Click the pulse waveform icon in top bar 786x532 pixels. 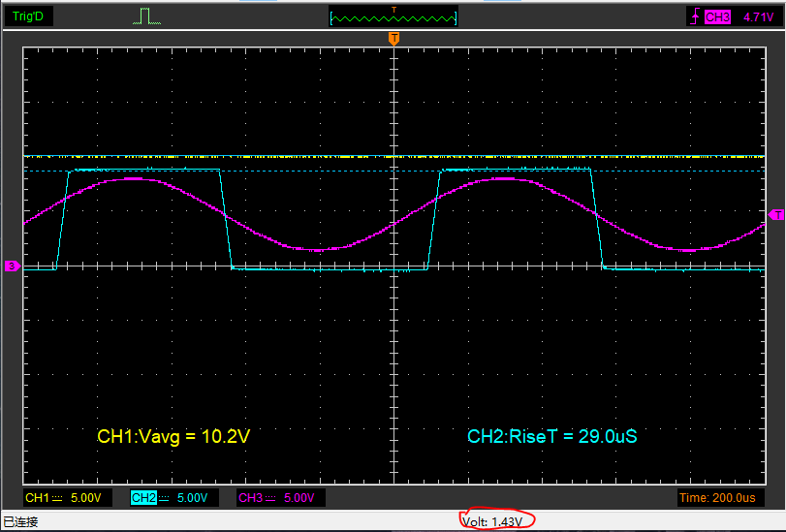click(x=146, y=16)
